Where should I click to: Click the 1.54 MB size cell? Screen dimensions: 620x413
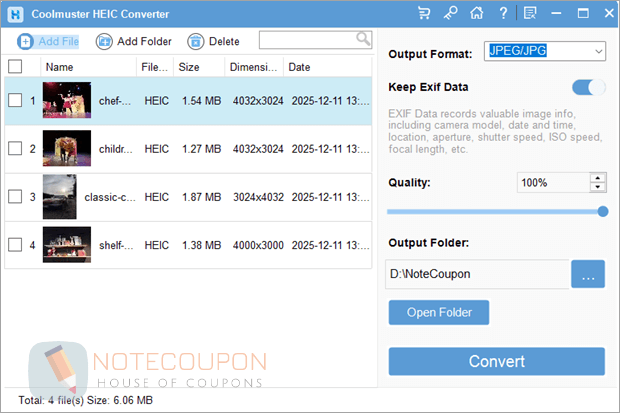point(201,101)
